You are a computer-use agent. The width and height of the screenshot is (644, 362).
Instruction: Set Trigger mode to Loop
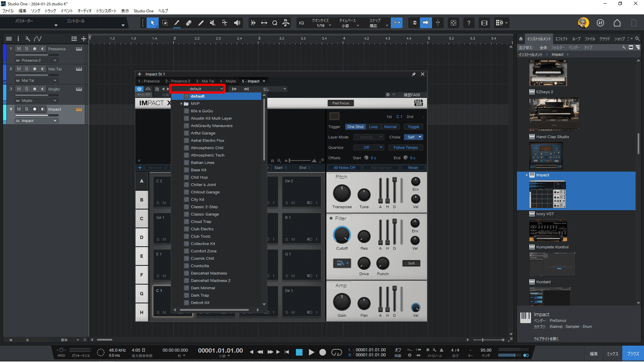click(x=373, y=127)
